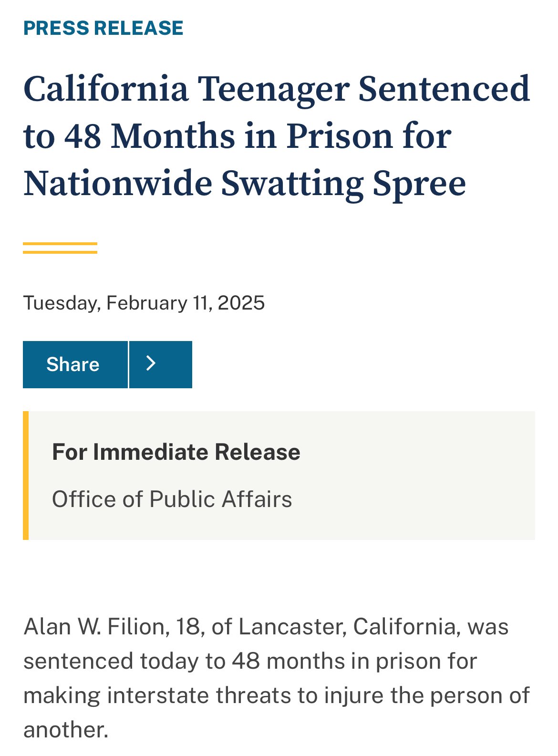Select the PRESS RELEASE category label
The height and width of the screenshot is (756, 558).
click(103, 28)
